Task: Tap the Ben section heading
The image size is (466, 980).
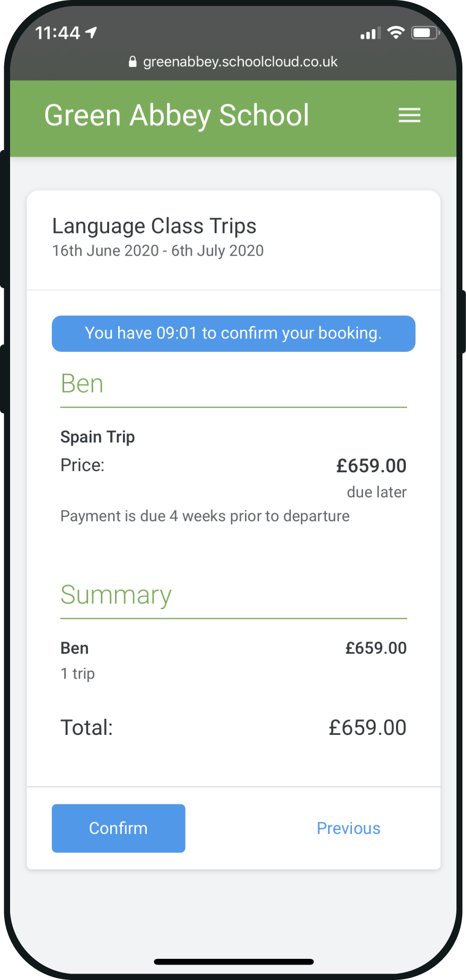Action: 82,384
